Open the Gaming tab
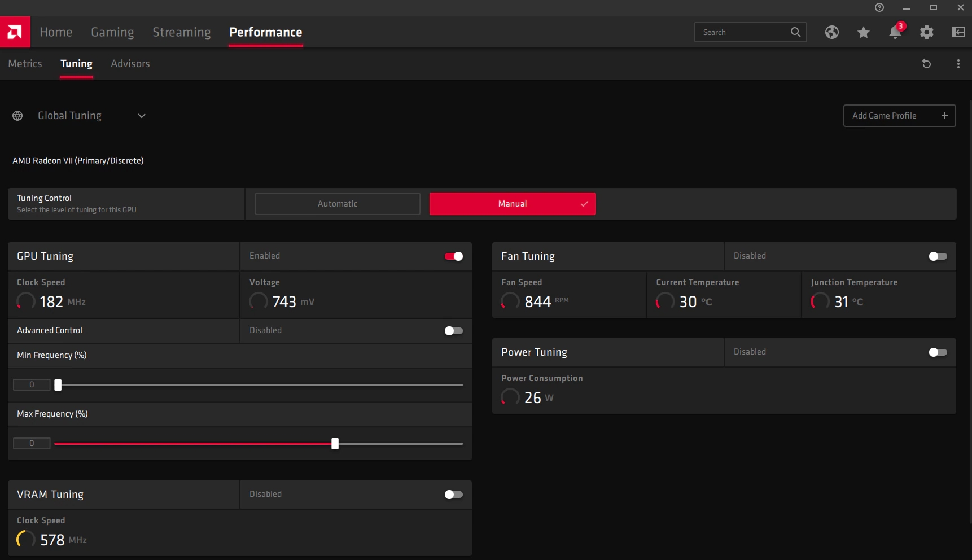Image resolution: width=972 pixels, height=560 pixels. click(112, 32)
